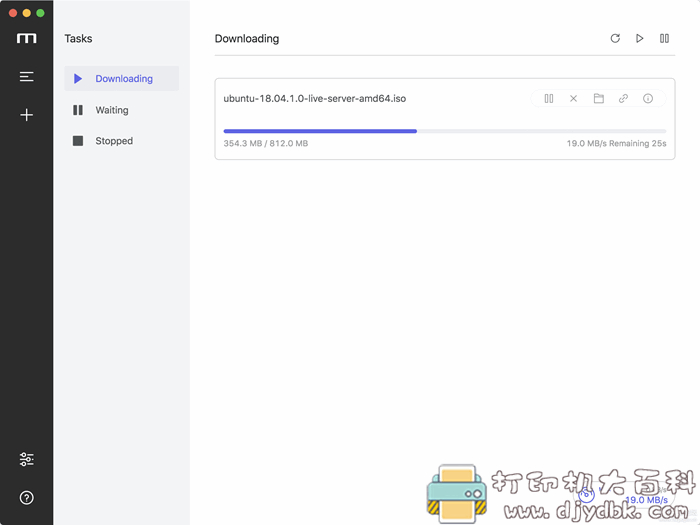Open the preferences sliders icon
This screenshot has height=525, width=700.
click(26, 459)
